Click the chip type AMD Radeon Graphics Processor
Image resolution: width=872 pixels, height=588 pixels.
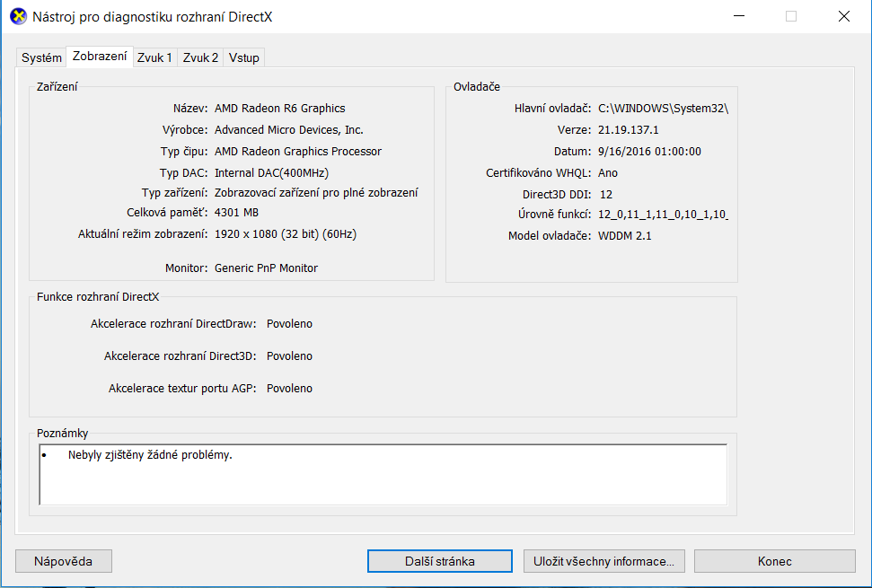pos(298,152)
